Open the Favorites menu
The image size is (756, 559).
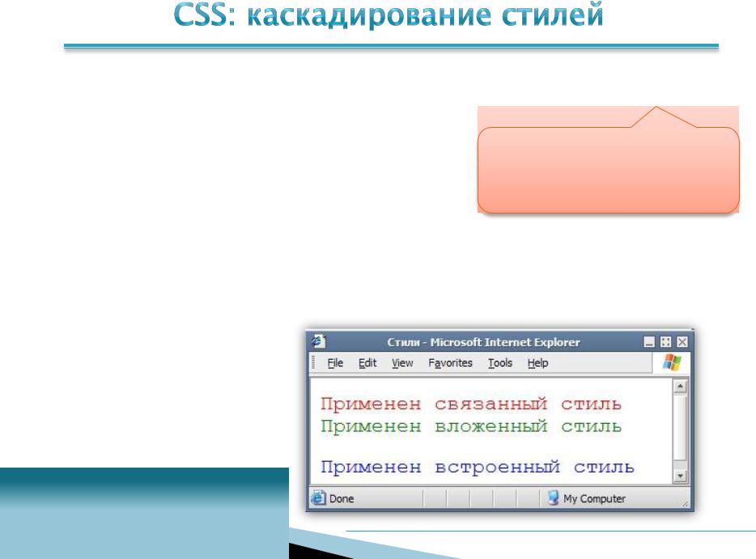[x=450, y=363]
